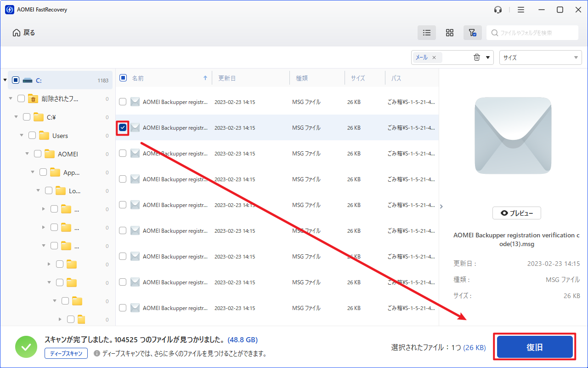
Task: Collapse the preview panel with side arrow
Action: (441, 207)
